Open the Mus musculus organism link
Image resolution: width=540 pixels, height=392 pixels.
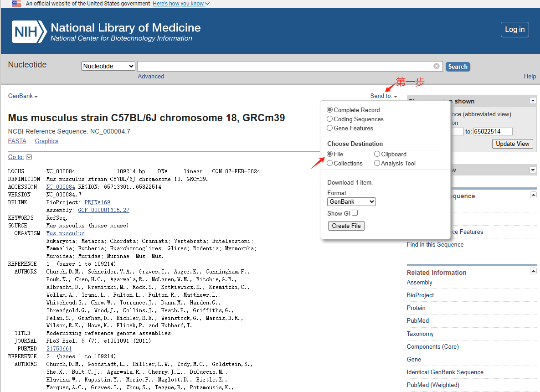point(66,233)
